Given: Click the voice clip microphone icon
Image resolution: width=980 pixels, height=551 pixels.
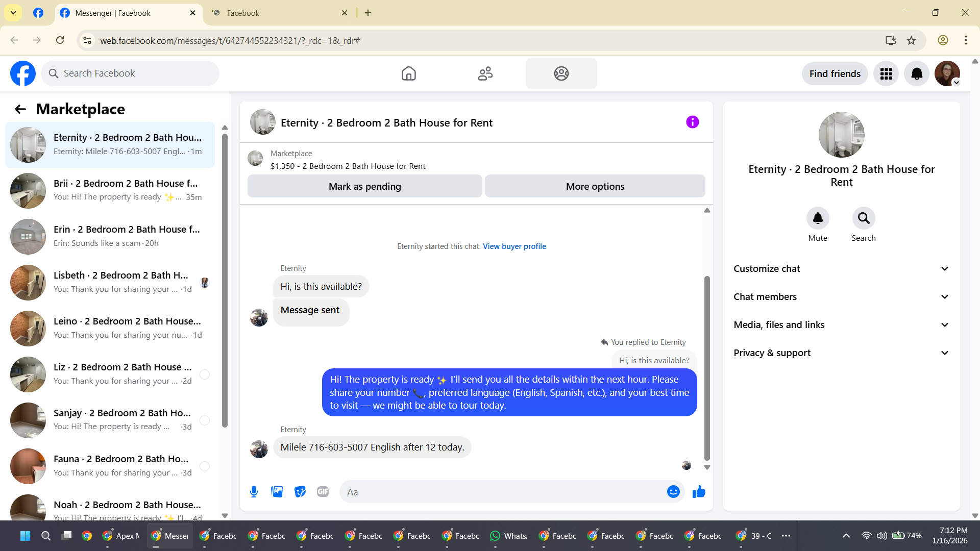Looking at the screenshot, I should pos(254,492).
